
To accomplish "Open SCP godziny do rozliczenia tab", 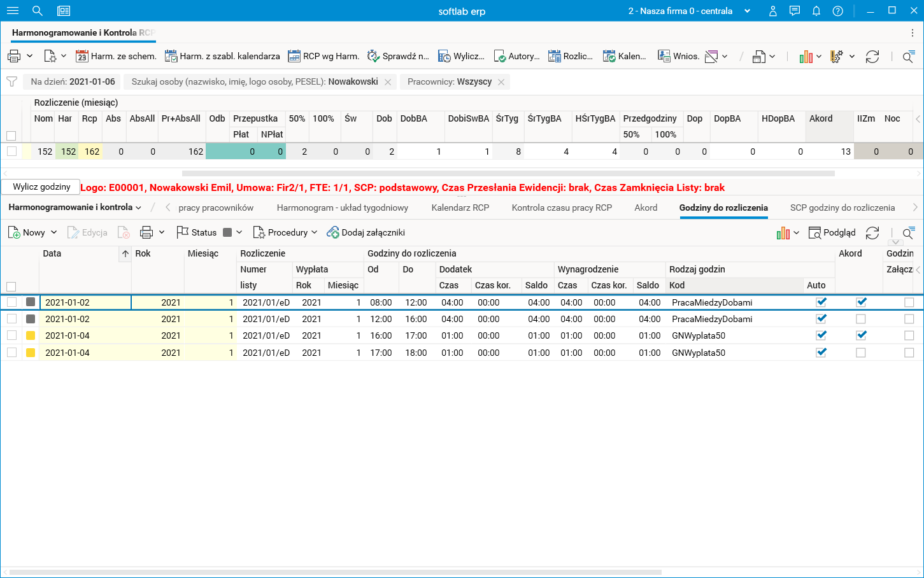I will [842, 208].
